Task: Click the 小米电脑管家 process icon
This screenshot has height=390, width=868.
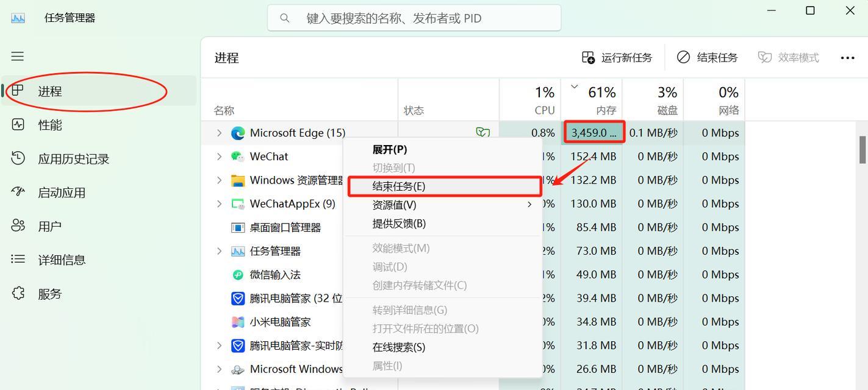Action: (238, 322)
